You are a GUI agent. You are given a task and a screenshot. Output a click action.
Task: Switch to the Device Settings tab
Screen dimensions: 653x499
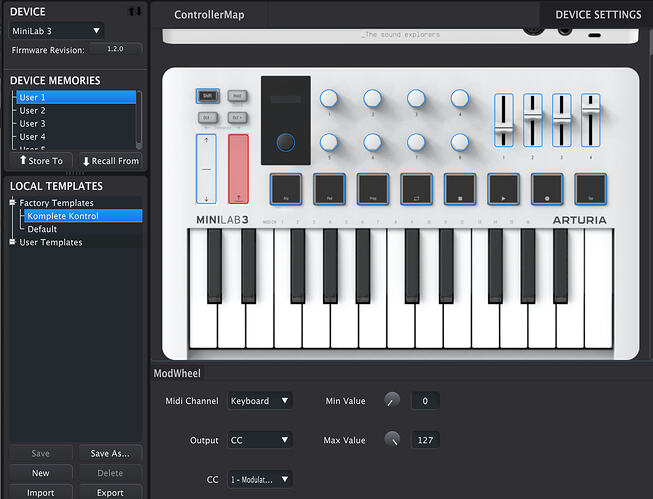tap(598, 15)
